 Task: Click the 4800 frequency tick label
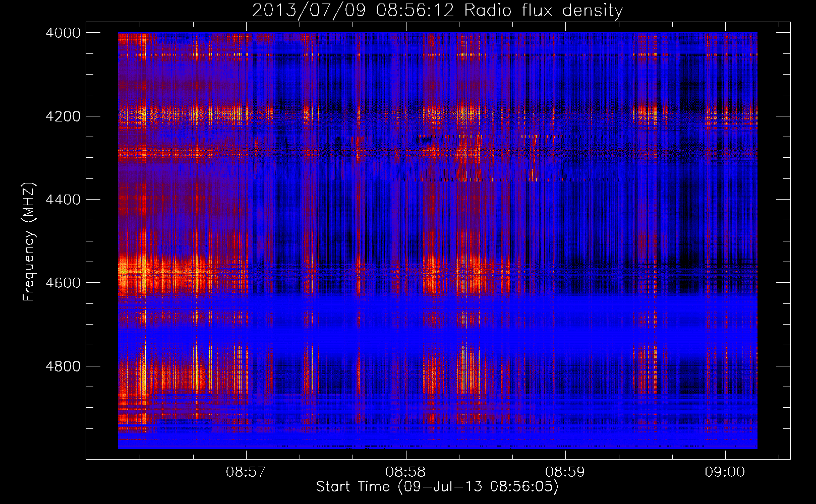click(63, 366)
